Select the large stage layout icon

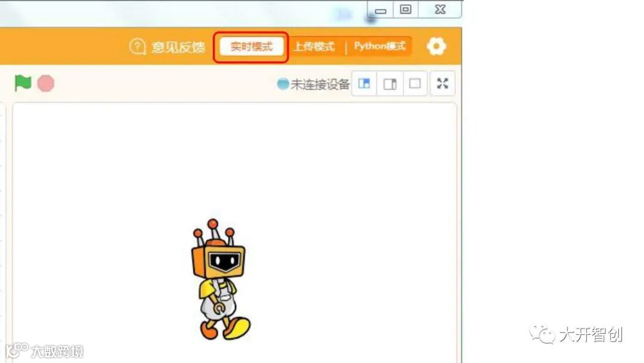390,84
